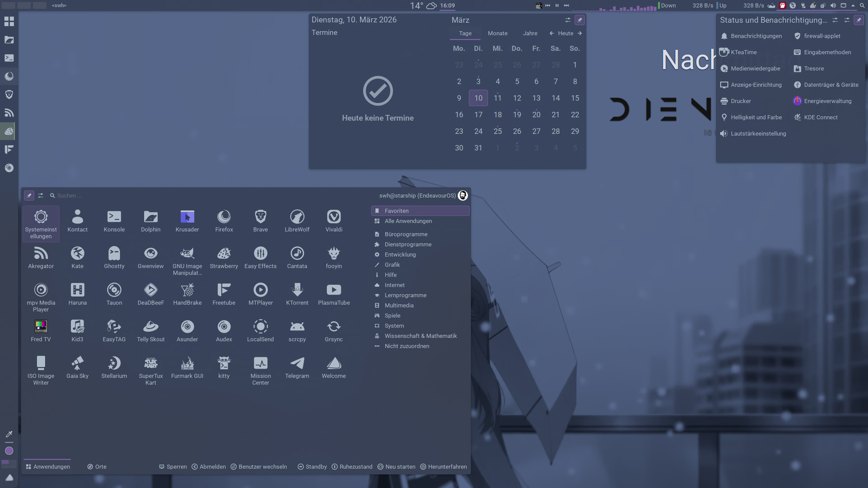This screenshot has height=488, width=868.
Task: Pause media with the top panel control
Action: pos(557,5)
